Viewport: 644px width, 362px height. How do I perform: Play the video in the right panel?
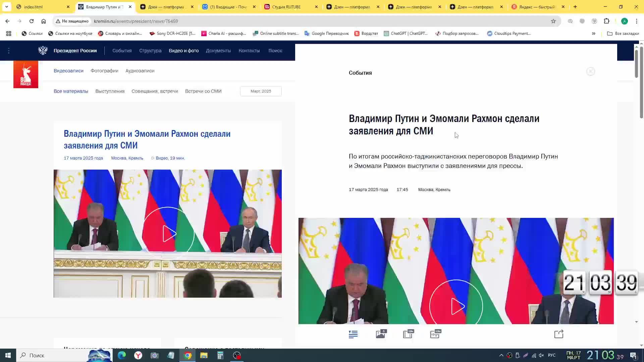pyautogui.click(x=456, y=306)
